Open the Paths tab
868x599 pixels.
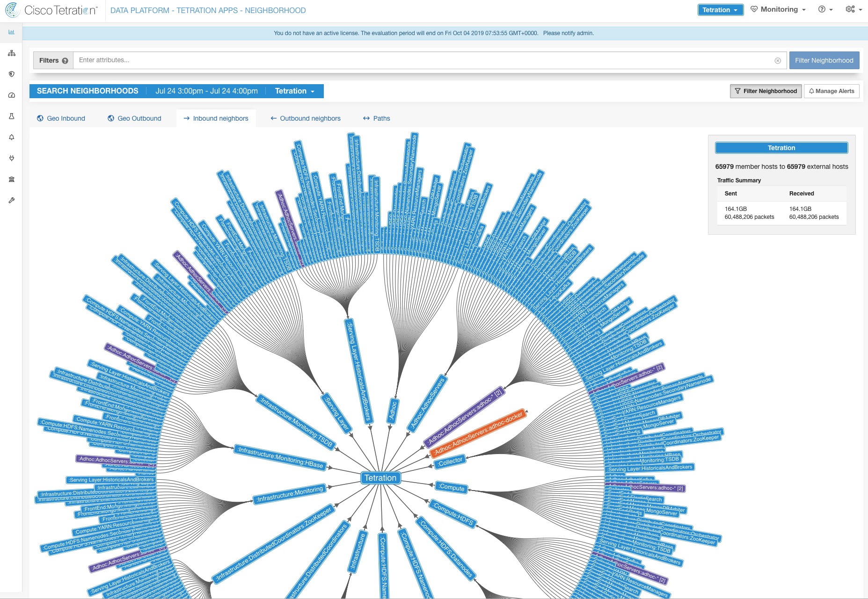(x=377, y=118)
